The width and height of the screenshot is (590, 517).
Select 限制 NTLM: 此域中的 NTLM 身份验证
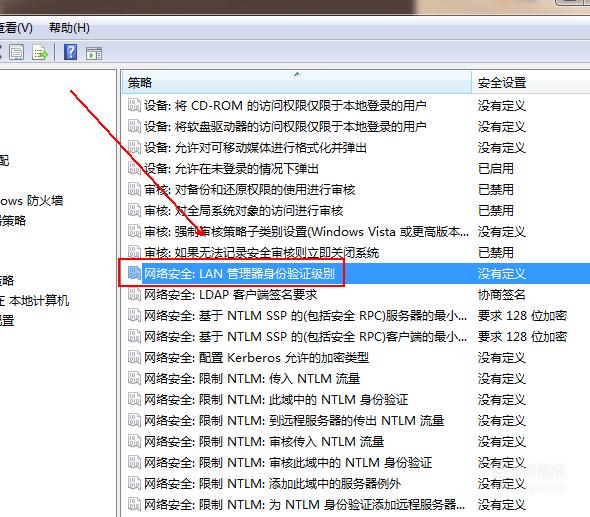pos(276,400)
